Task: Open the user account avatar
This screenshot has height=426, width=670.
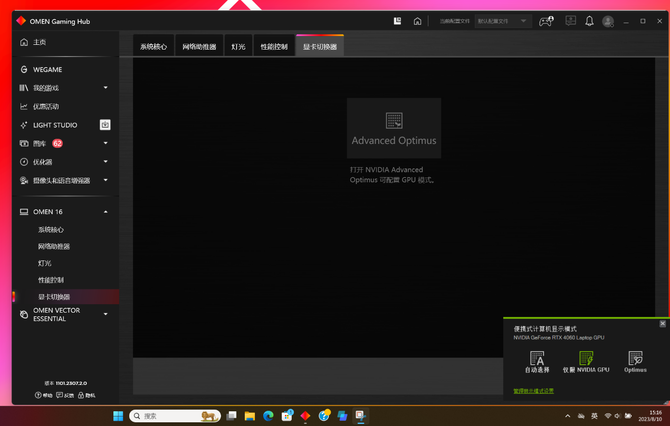Action: click(x=608, y=21)
